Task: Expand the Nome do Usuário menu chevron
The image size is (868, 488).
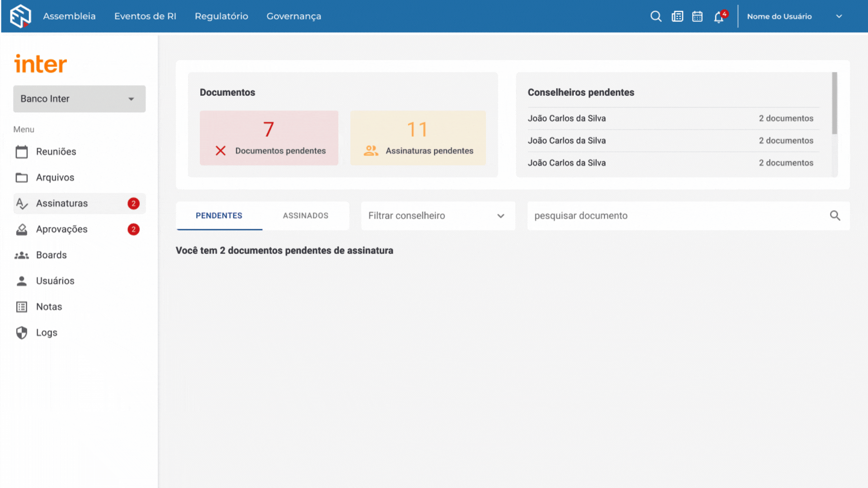Action: [839, 16]
